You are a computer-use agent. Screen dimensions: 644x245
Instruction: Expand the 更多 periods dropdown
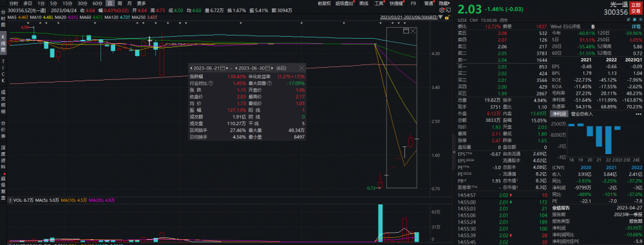[x=141, y=3]
